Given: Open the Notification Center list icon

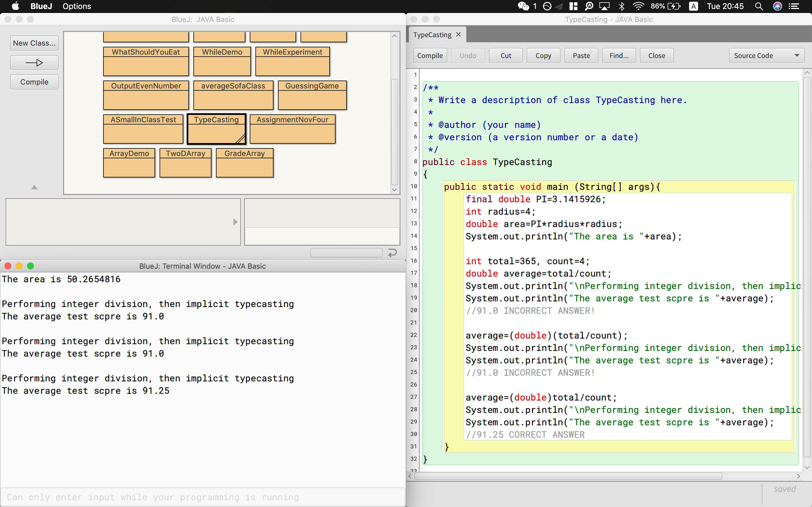Looking at the screenshot, I should pyautogui.click(x=794, y=6).
